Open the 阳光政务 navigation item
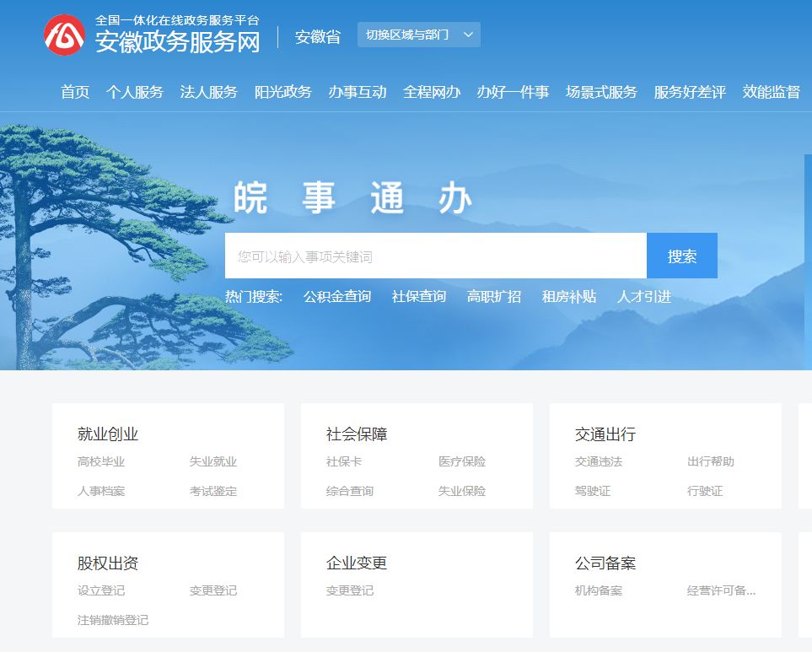This screenshot has height=652, width=812. [283, 93]
